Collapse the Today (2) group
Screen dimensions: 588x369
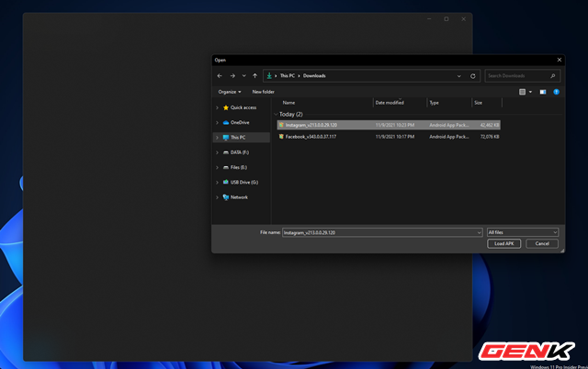pyautogui.click(x=276, y=114)
